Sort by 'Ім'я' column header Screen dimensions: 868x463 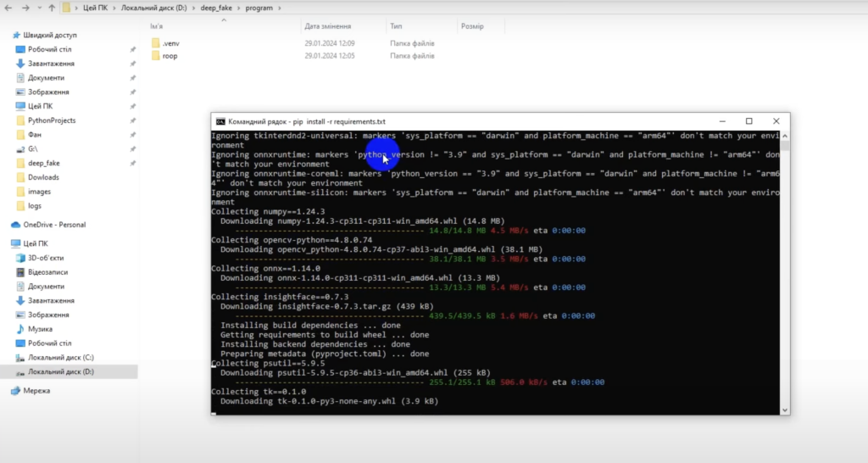157,26
